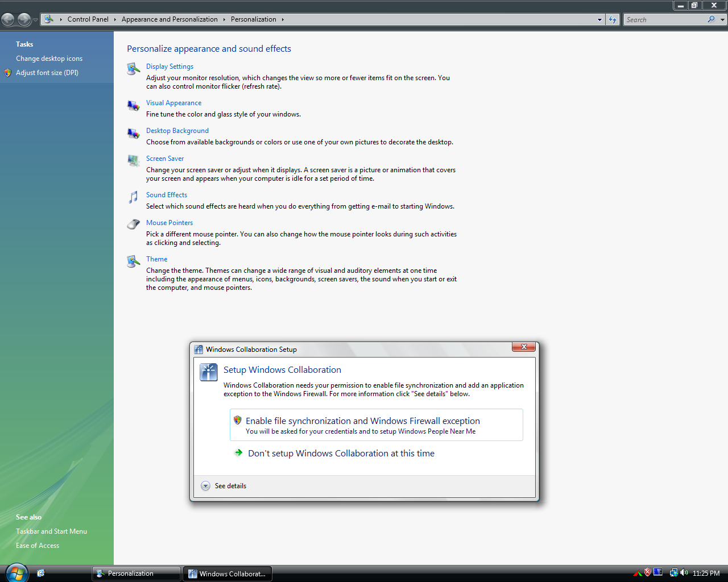Open the Sound Effects link

167,195
